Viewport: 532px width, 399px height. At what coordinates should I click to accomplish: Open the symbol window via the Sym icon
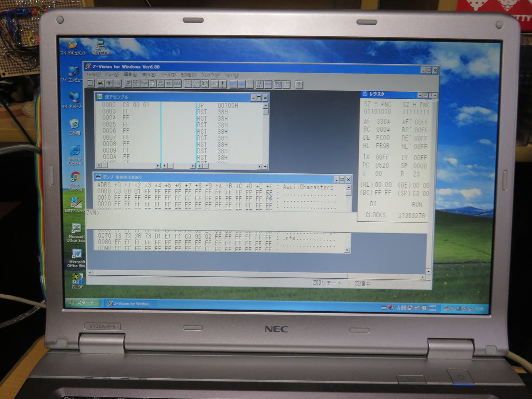point(143,84)
